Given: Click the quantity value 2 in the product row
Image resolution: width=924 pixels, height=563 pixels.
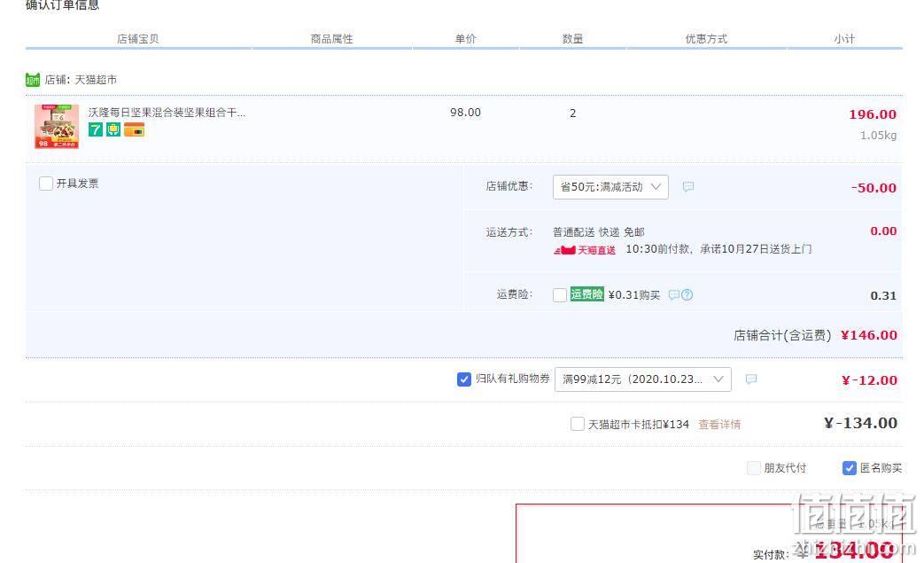Looking at the screenshot, I should [x=573, y=113].
